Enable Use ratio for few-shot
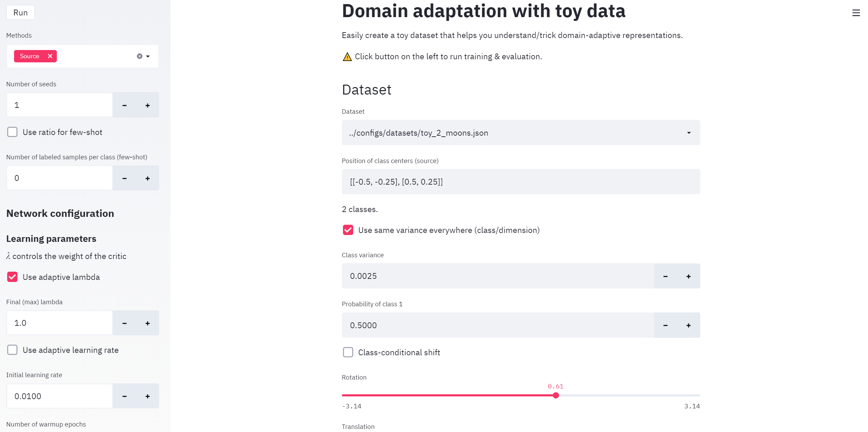This screenshot has width=868, height=432. [13, 132]
